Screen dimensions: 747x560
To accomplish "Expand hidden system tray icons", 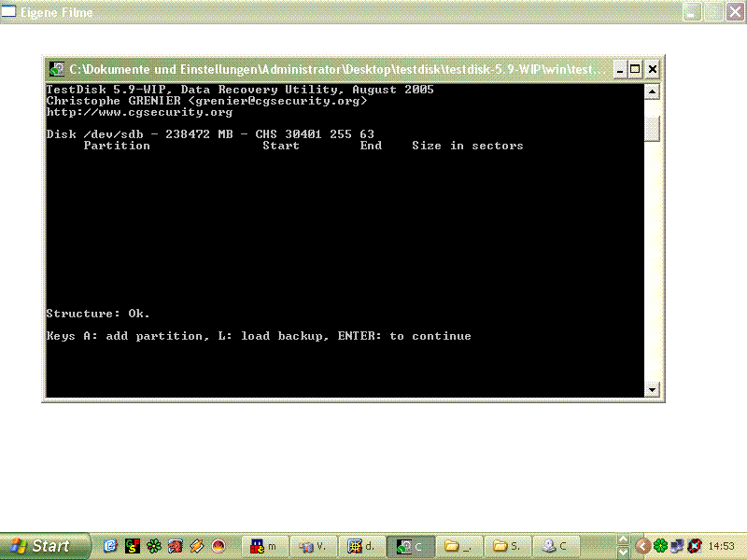I will point(642,546).
